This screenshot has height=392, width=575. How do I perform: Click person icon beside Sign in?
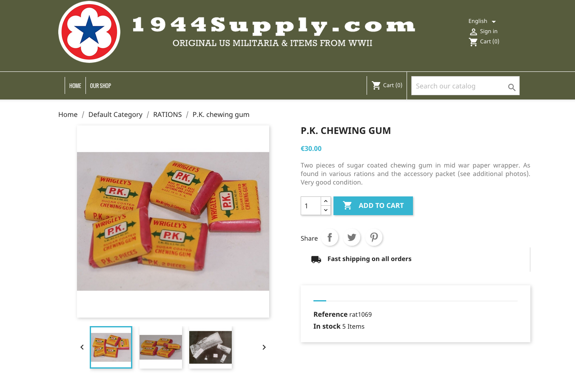473,31
